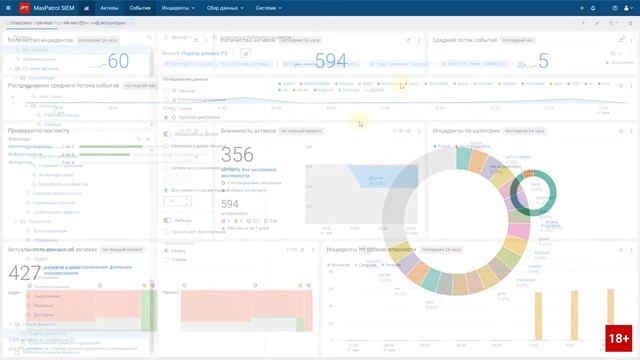The image size is (640, 360).
Task: Toggle Средняя series in danger-level legend
Action: [x=365, y=265]
